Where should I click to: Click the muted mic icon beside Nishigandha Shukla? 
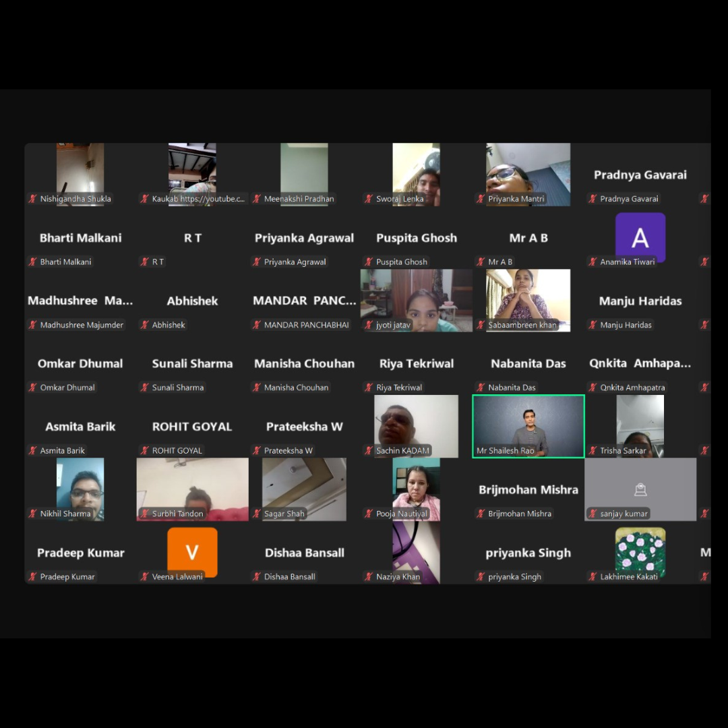tap(32, 199)
